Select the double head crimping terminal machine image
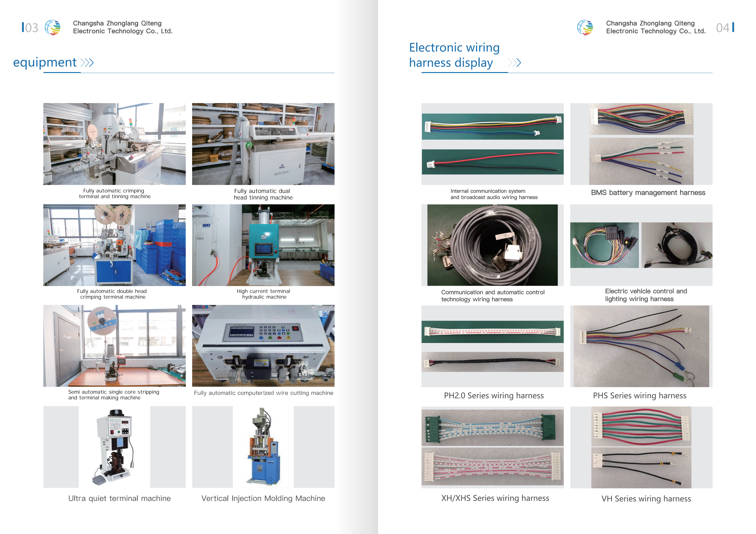 pos(114,245)
